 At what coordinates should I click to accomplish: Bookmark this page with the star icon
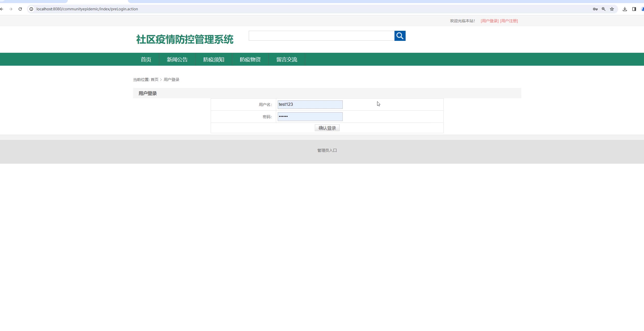(612, 9)
